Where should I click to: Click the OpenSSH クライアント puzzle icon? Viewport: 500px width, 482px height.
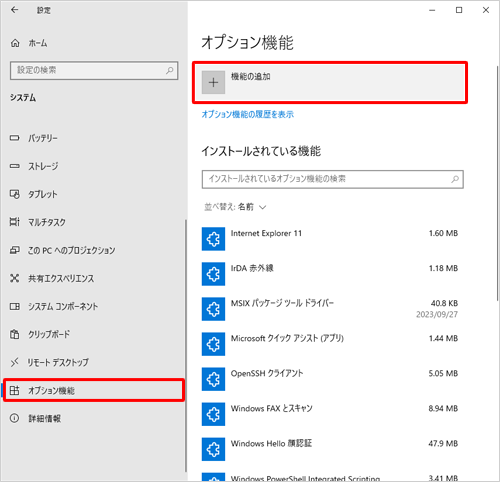213,379
